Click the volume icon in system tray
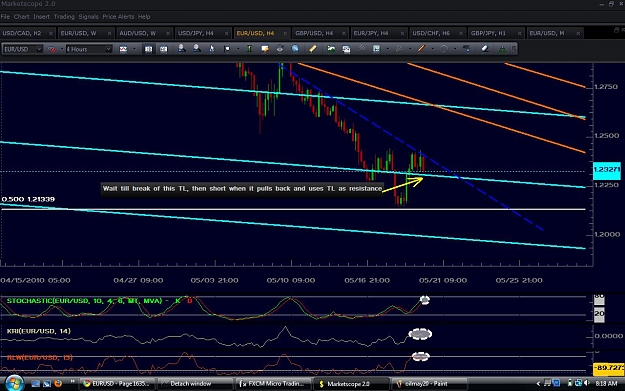Viewport: 625px width, 391px height. coord(586,383)
